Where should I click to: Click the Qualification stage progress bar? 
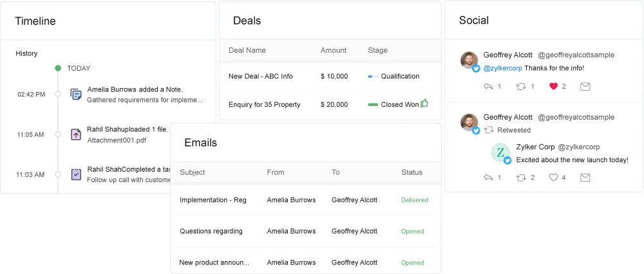click(372, 76)
